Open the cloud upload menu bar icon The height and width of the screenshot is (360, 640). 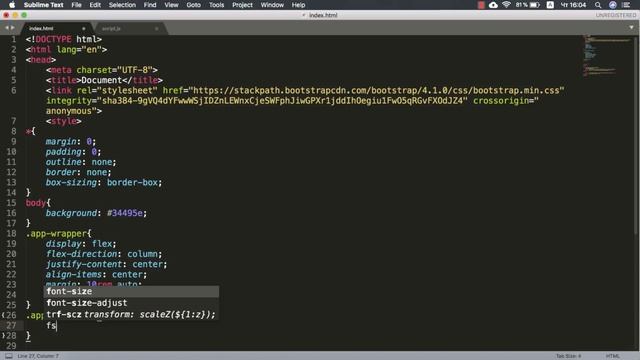pyautogui.click(x=493, y=5)
